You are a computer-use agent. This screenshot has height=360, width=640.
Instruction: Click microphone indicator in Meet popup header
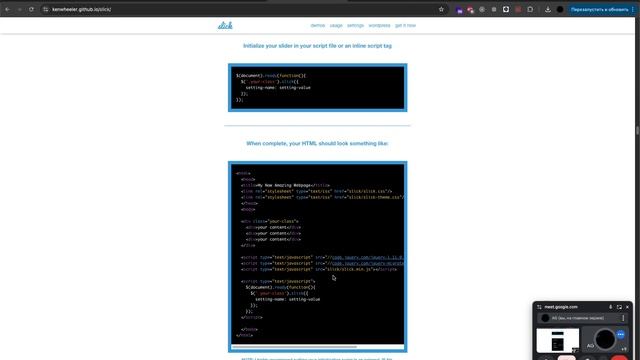coord(611,307)
